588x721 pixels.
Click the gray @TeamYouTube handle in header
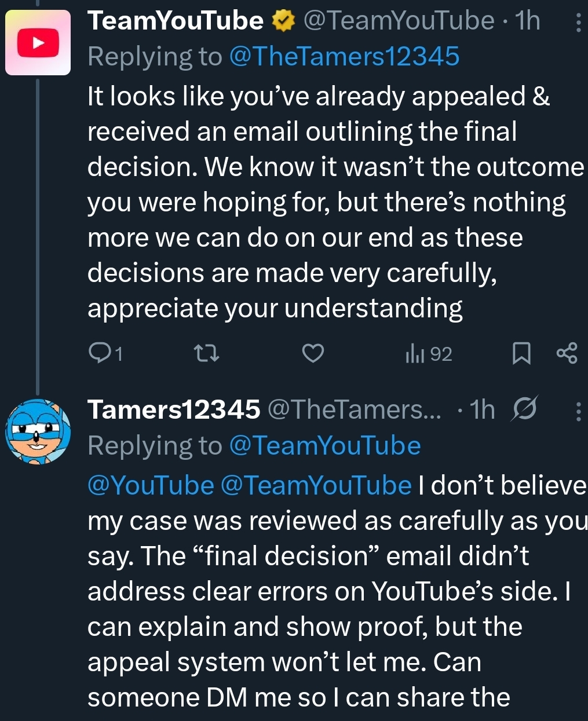click(x=399, y=21)
